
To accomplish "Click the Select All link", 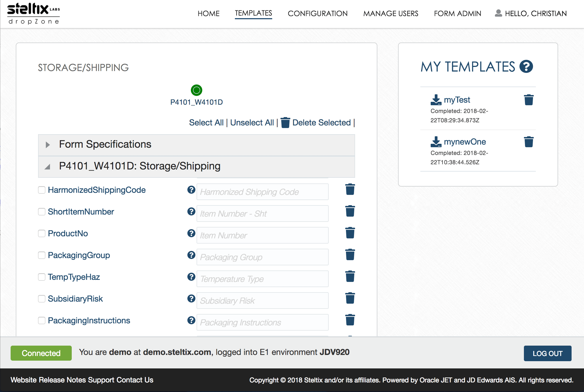I will pos(206,122).
